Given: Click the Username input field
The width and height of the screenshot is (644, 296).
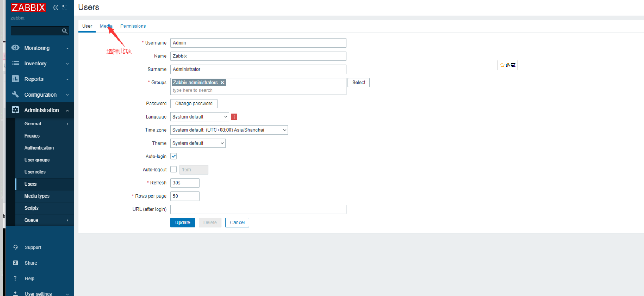Looking at the screenshot, I should (x=258, y=43).
